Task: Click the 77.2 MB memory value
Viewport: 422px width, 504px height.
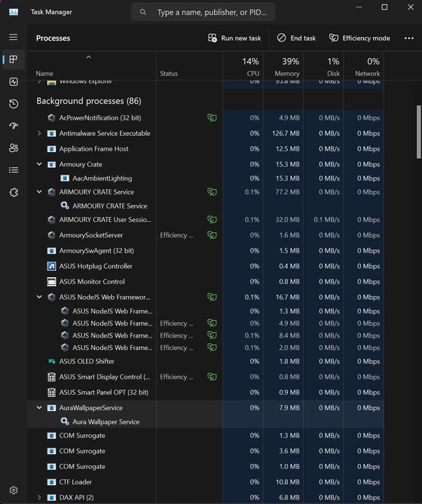Action: point(288,192)
